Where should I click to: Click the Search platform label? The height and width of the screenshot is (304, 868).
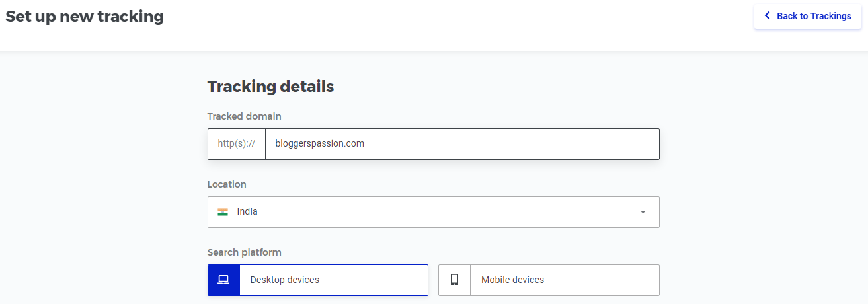tap(244, 252)
